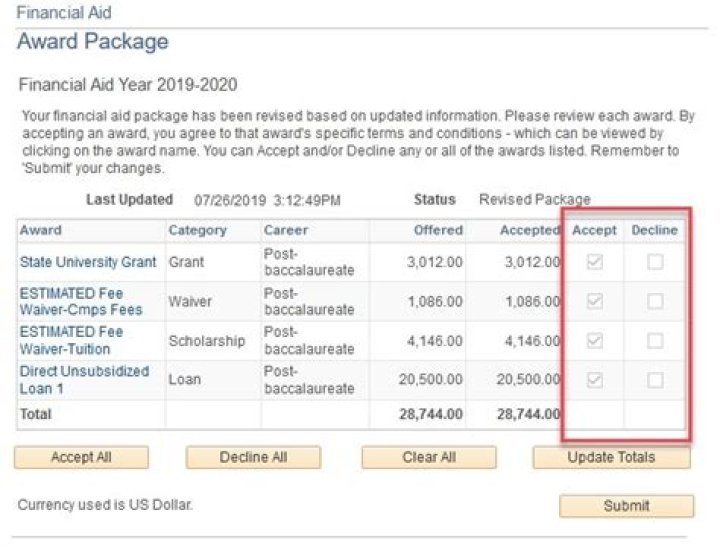Image resolution: width=720 pixels, height=548 pixels.
Task: Toggle Accept checkbox for Fee Waiver-Tuition scholarship
Action: pos(595,341)
